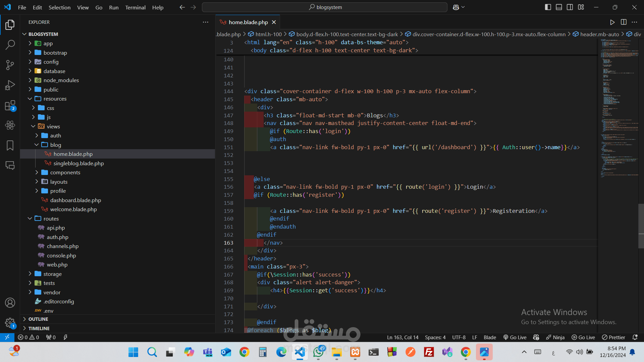Image resolution: width=644 pixels, height=362 pixels.
Task: Expand the OUTLINE section
Action: tap(117, 319)
